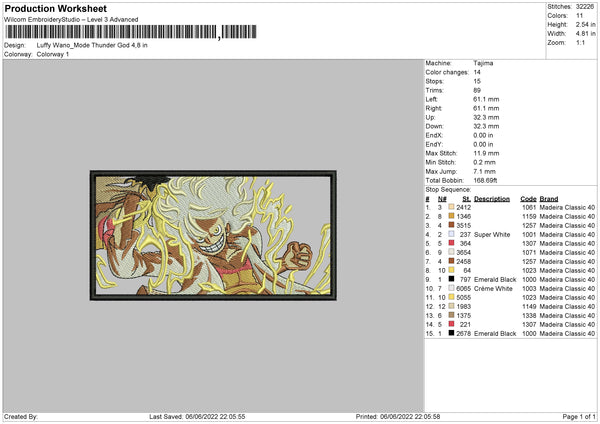The image size is (600, 424).
Task: Click the Total Bobbin value 168.69ft
Action: [x=485, y=181]
